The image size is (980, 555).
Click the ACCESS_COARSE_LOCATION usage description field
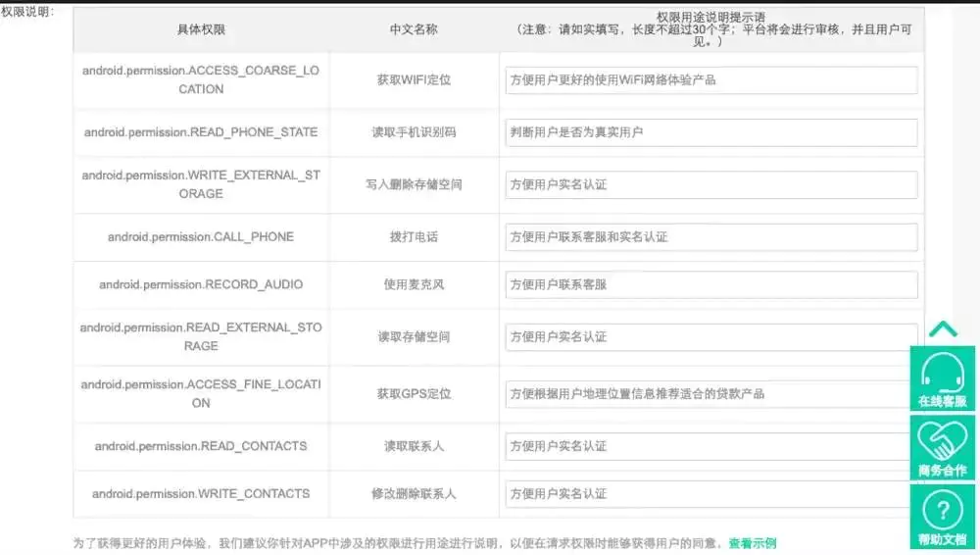pyautogui.click(x=710, y=80)
